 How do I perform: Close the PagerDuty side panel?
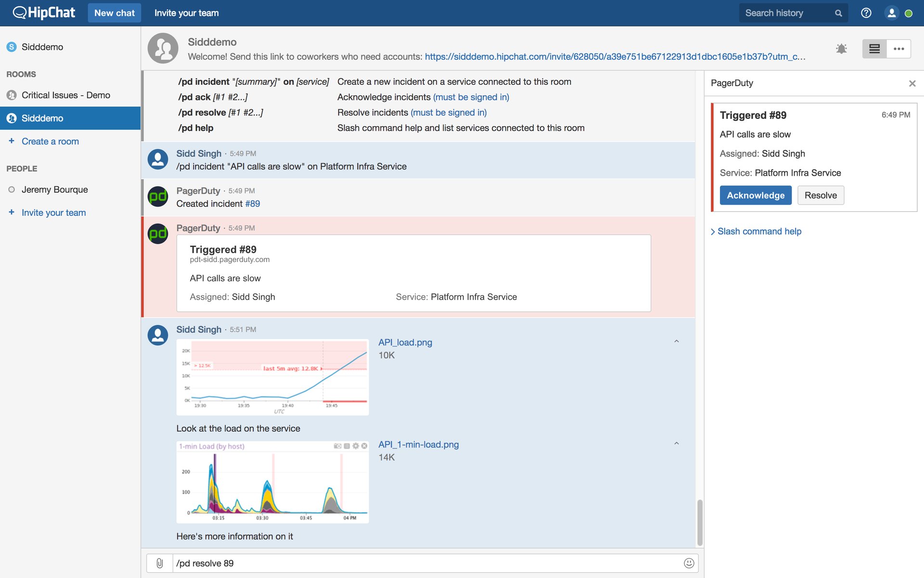coord(912,83)
